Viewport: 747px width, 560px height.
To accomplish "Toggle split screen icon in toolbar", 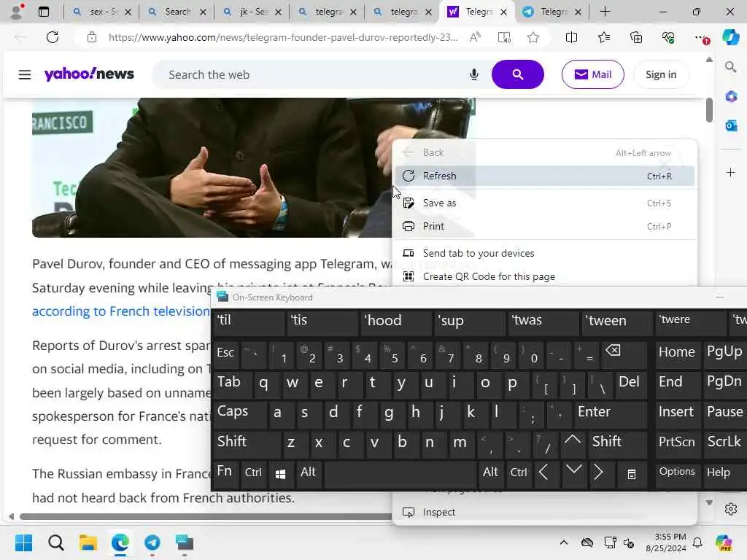I will (x=571, y=37).
